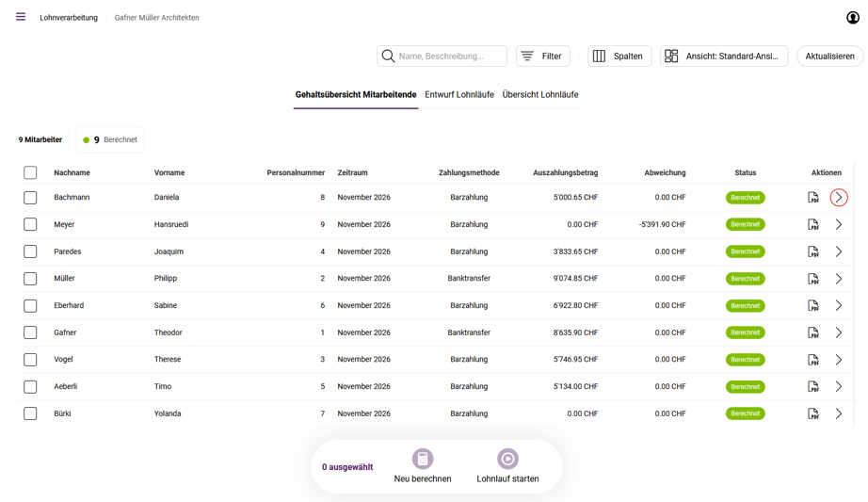The image size is (868, 502).
Task: Open PDF payslip for Meyer Hansruedi
Action: (812, 224)
